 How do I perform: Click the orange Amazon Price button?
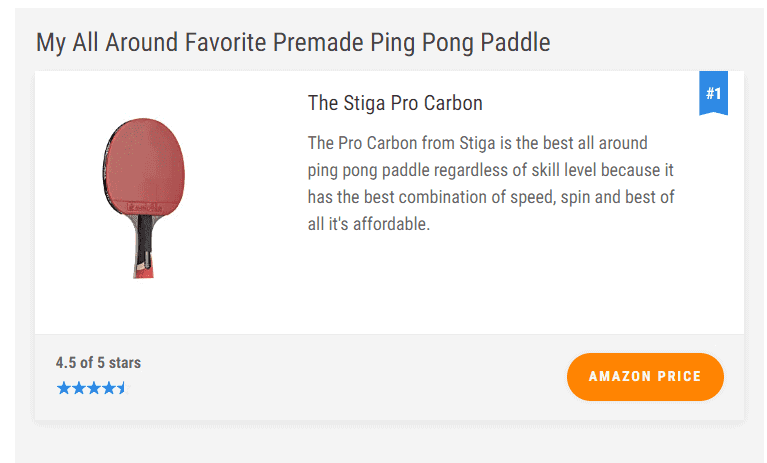(x=645, y=376)
